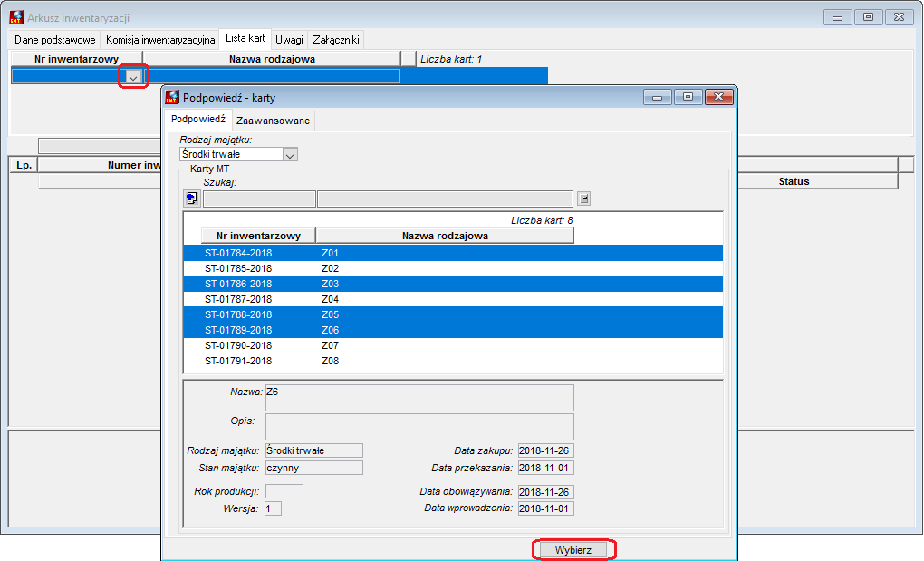Open the Załączniki tab

(x=336, y=40)
